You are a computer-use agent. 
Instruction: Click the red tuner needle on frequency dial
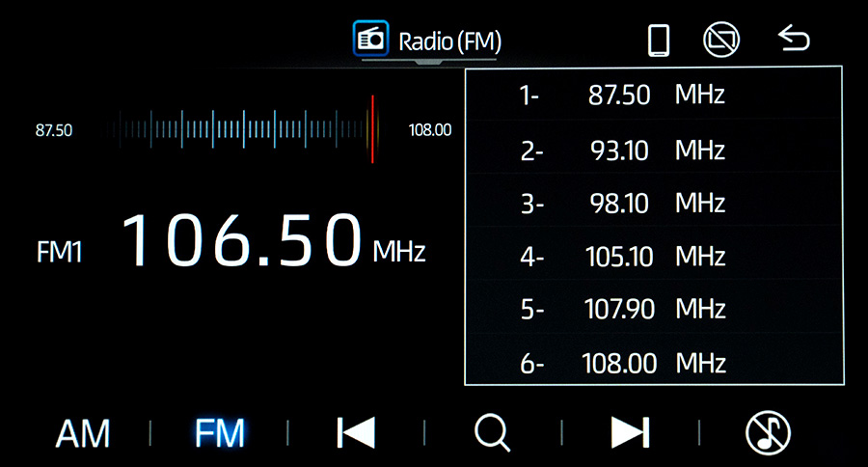pyautogui.click(x=372, y=129)
